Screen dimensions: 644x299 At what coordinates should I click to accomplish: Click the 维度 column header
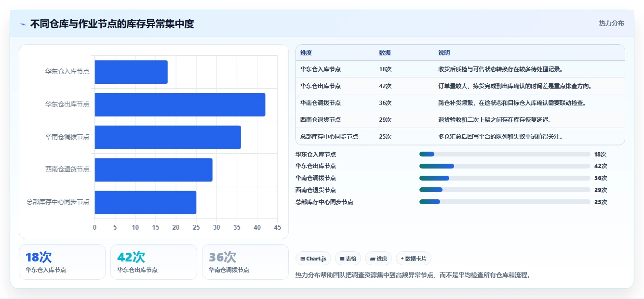pyautogui.click(x=306, y=53)
